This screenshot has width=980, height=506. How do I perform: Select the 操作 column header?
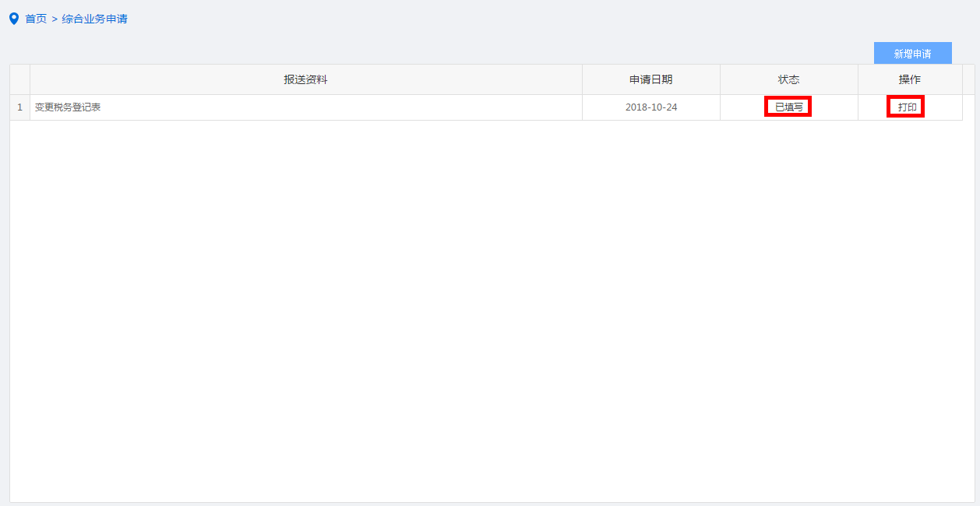910,79
